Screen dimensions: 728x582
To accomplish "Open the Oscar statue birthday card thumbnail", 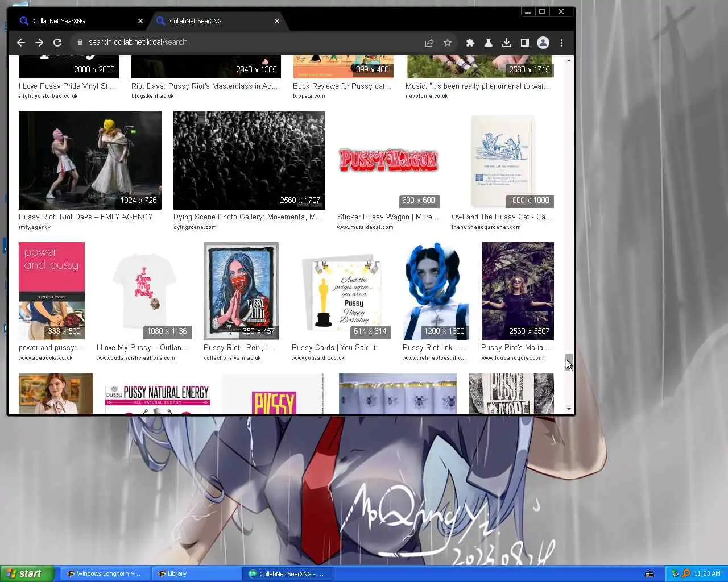I will coord(341,291).
